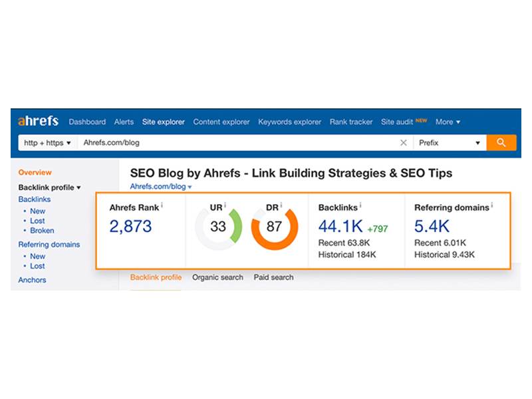Click info icon next to Ahrefs Rank
The width and height of the screenshot is (532, 399).
click(x=162, y=206)
